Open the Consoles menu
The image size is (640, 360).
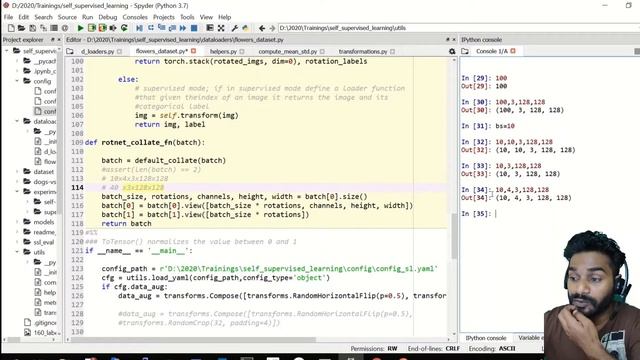click(135, 17)
